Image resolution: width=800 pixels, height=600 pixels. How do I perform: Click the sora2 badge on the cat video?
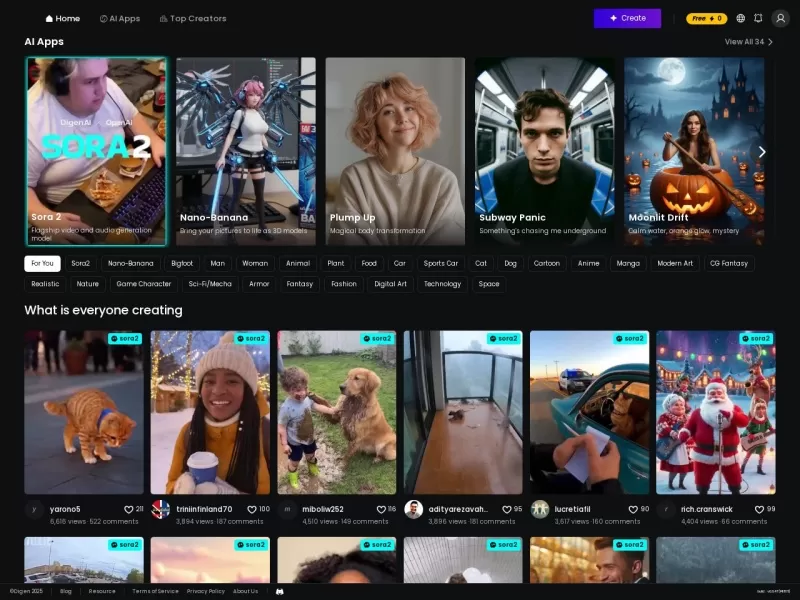point(126,339)
